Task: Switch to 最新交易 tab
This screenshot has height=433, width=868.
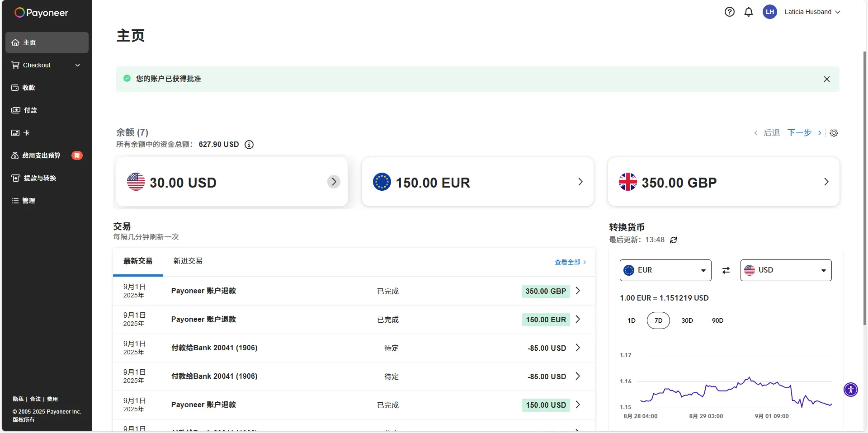Action: coord(138,261)
